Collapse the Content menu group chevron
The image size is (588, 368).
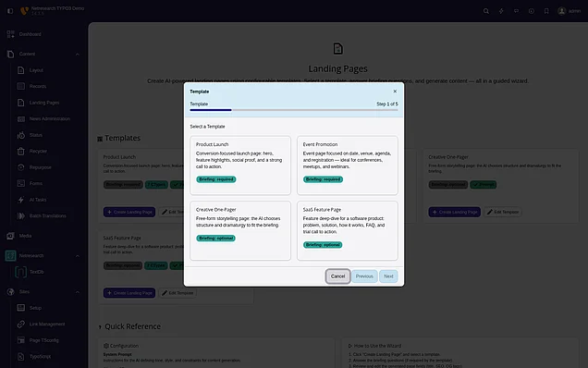pos(78,55)
